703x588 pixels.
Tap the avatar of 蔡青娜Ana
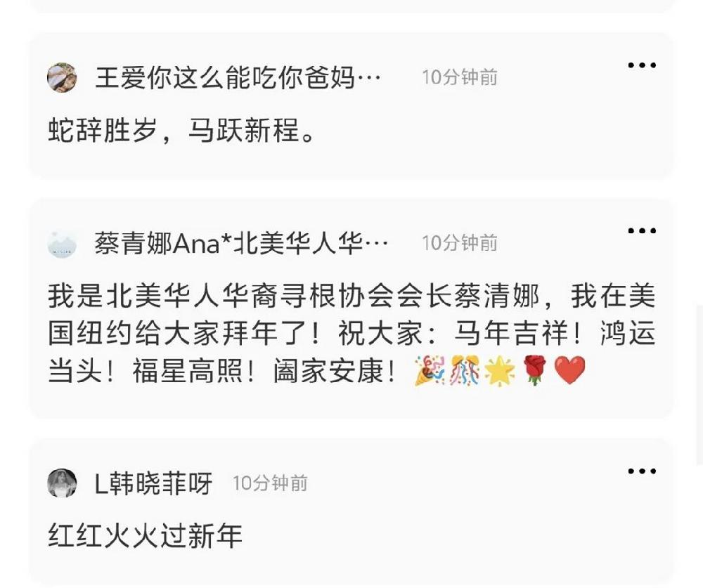(62, 243)
